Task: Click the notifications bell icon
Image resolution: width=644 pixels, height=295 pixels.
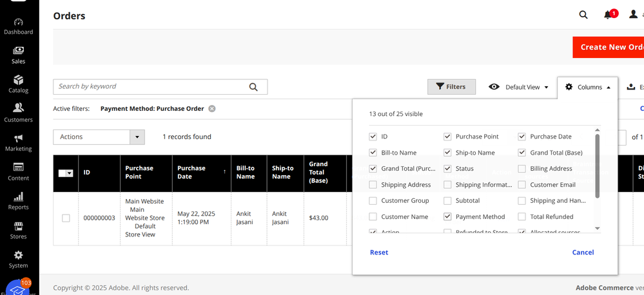Action: [608, 15]
